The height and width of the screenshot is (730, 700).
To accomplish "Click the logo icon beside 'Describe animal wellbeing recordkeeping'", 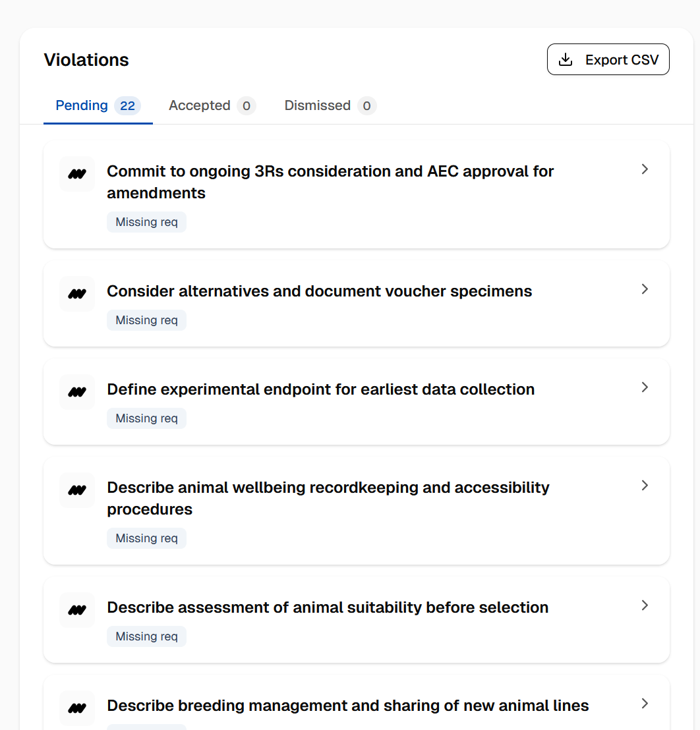I will click(77, 490).
